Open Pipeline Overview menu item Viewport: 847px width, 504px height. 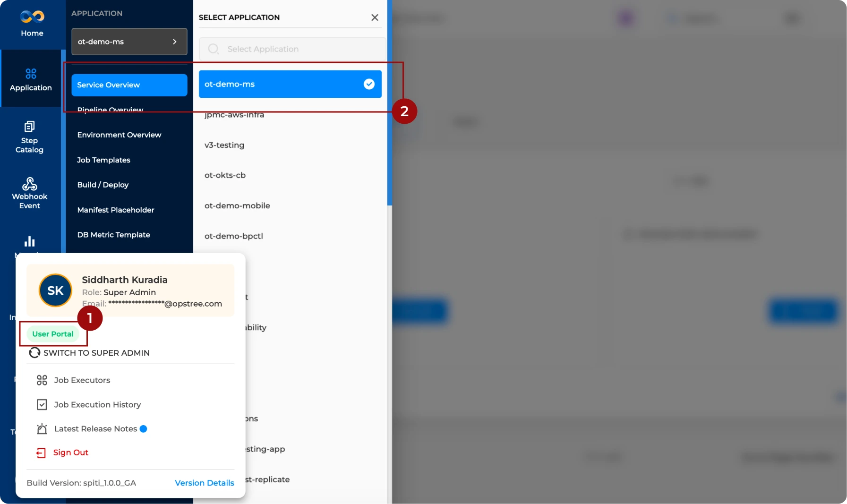tap(110, 110)
